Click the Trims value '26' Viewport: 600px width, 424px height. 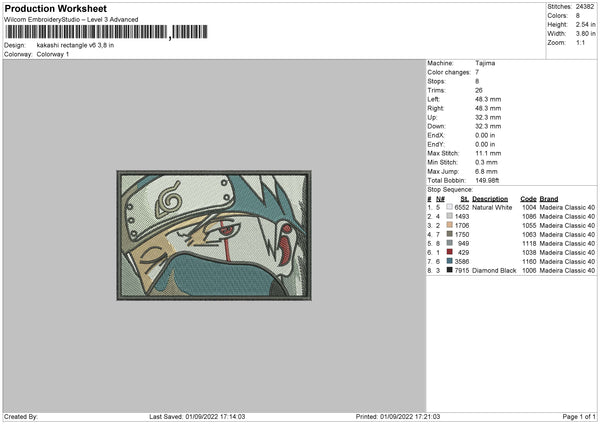tap(479, 90)
